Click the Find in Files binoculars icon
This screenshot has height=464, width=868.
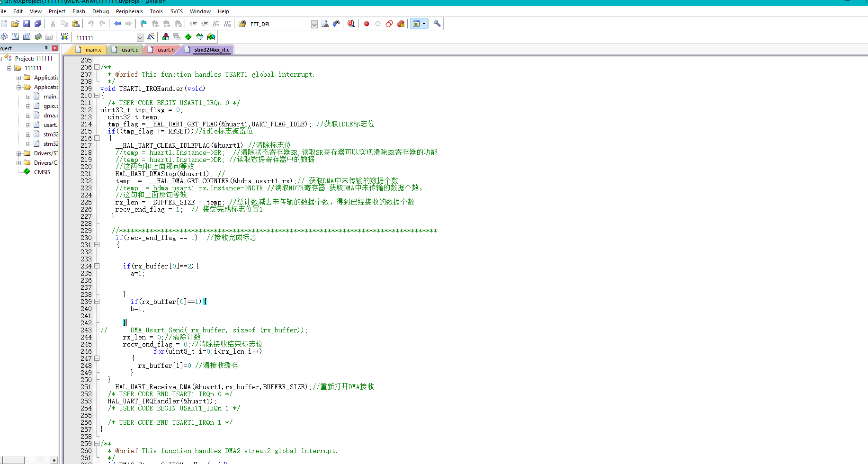pos(325,24)
